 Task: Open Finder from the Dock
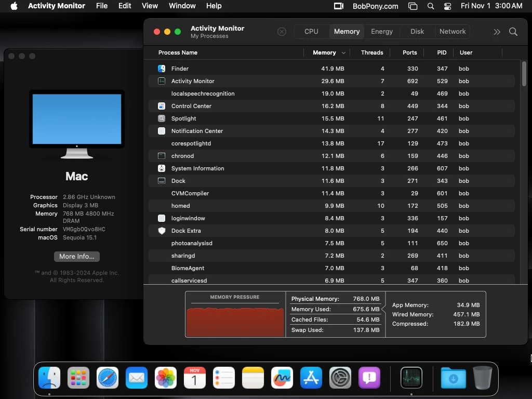[49, 378]
